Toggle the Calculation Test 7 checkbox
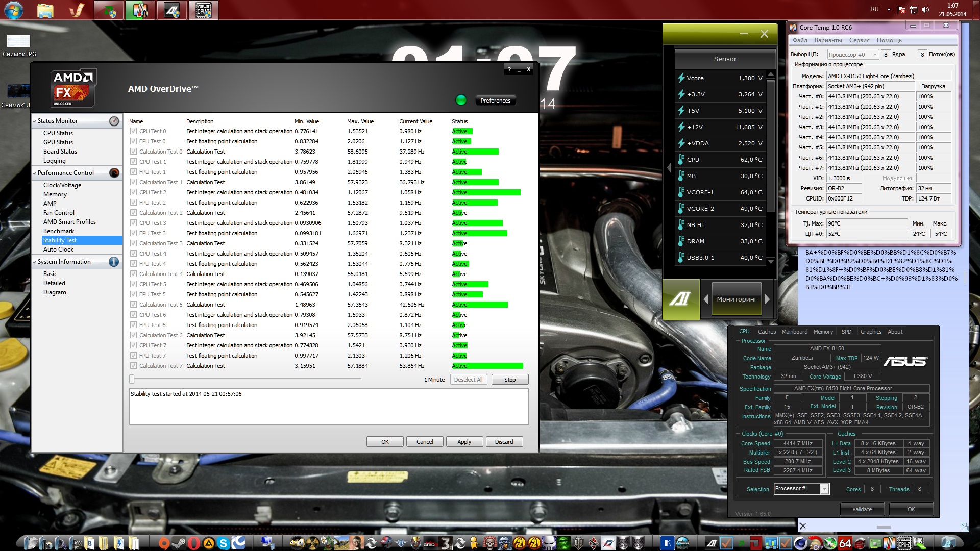The image size is (980, 551). click(x=133, y=366)
